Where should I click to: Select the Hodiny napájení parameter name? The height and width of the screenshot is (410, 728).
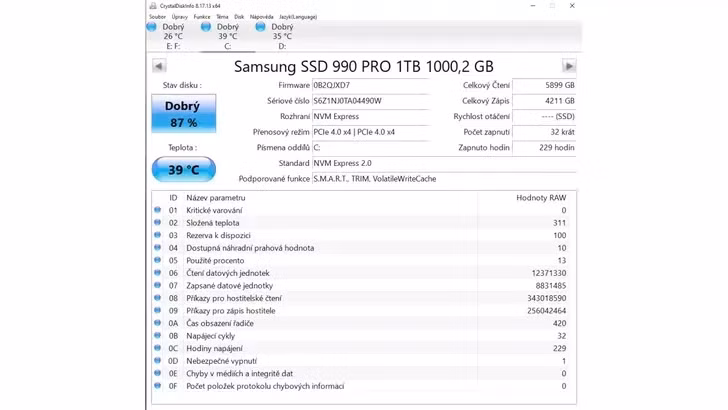(x=214, y=348)
